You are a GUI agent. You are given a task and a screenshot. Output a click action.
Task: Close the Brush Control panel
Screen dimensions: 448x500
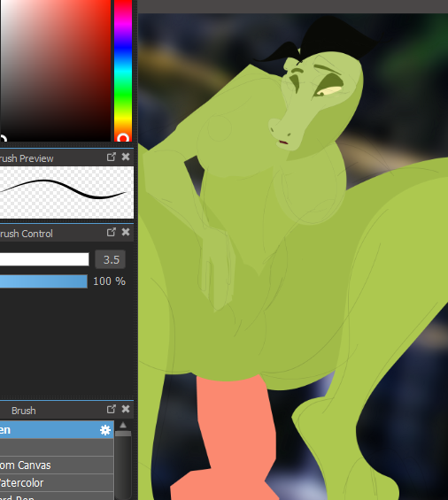pyautogui.click(x=126, y=232)
